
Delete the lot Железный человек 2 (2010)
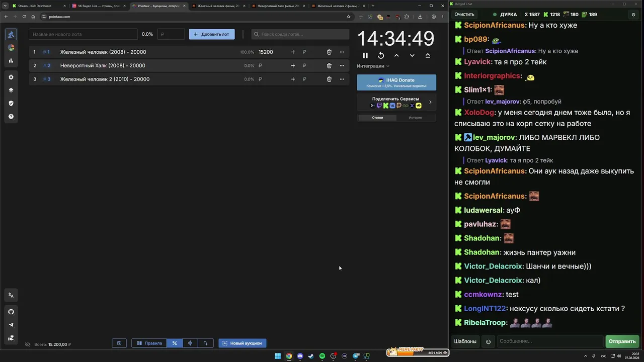329,79
